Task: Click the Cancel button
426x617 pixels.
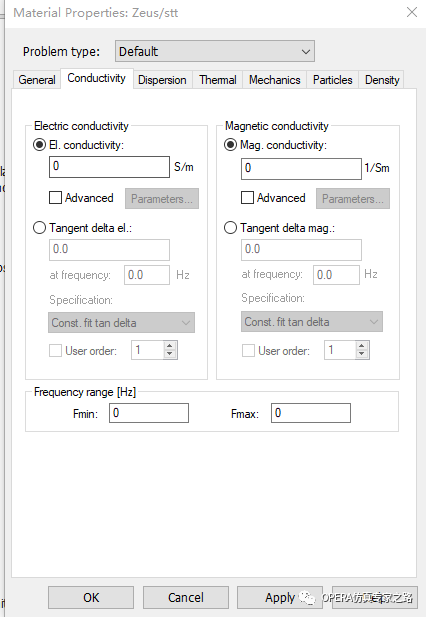Action: (x=186, y=598)
